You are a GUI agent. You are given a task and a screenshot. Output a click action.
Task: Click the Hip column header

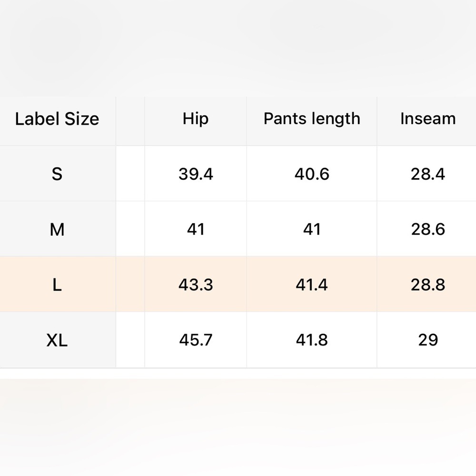coord(196,119)
